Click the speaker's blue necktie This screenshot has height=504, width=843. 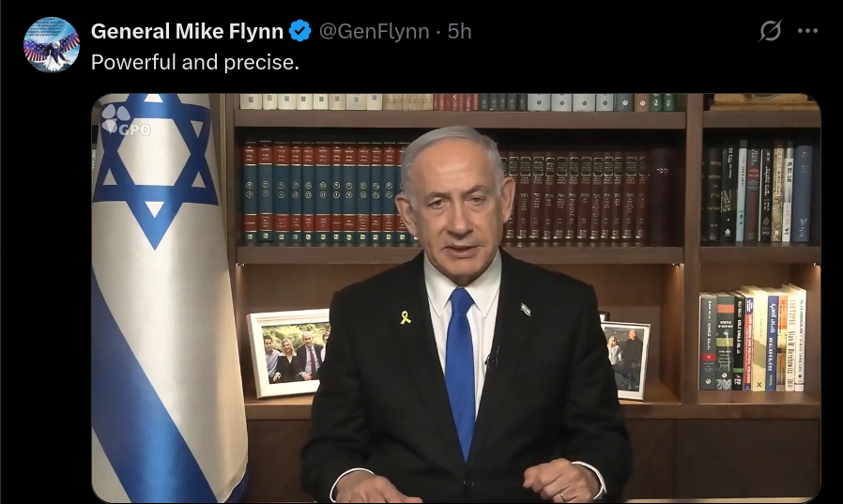[x=461, y=371]
